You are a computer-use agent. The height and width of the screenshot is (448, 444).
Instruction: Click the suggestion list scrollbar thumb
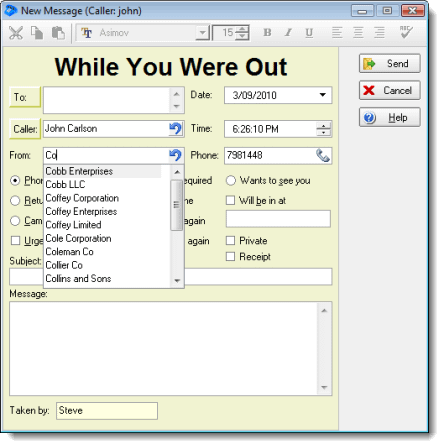click(x=177, y=205)
